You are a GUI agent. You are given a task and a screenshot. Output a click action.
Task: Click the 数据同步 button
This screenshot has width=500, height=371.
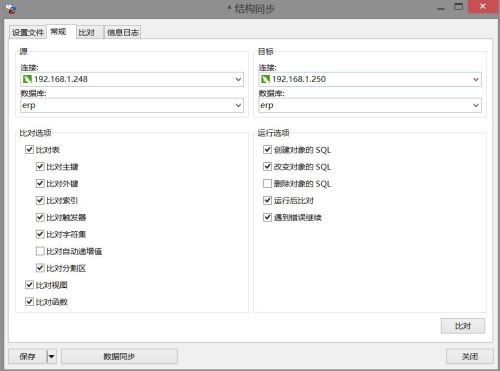click(119, 357)
